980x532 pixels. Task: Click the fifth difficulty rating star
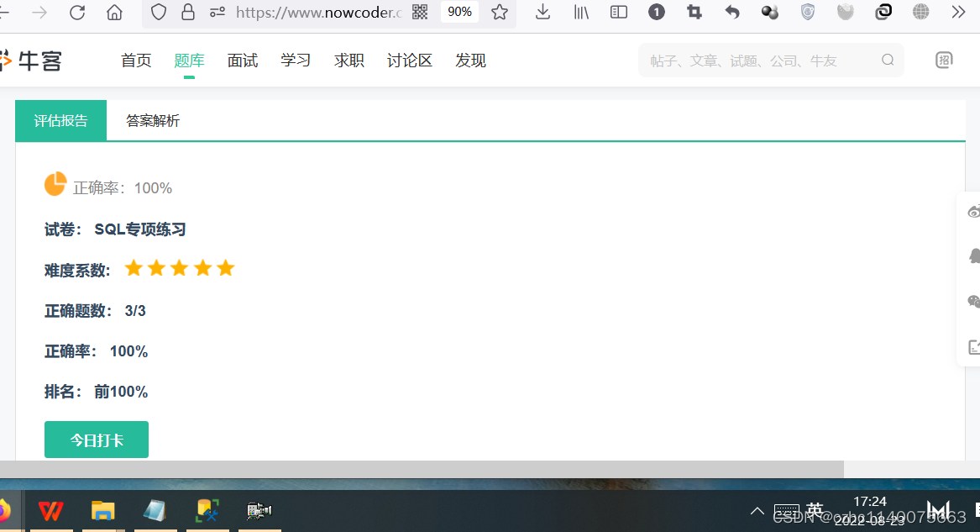pyautogui.click(x=225, y=267)
